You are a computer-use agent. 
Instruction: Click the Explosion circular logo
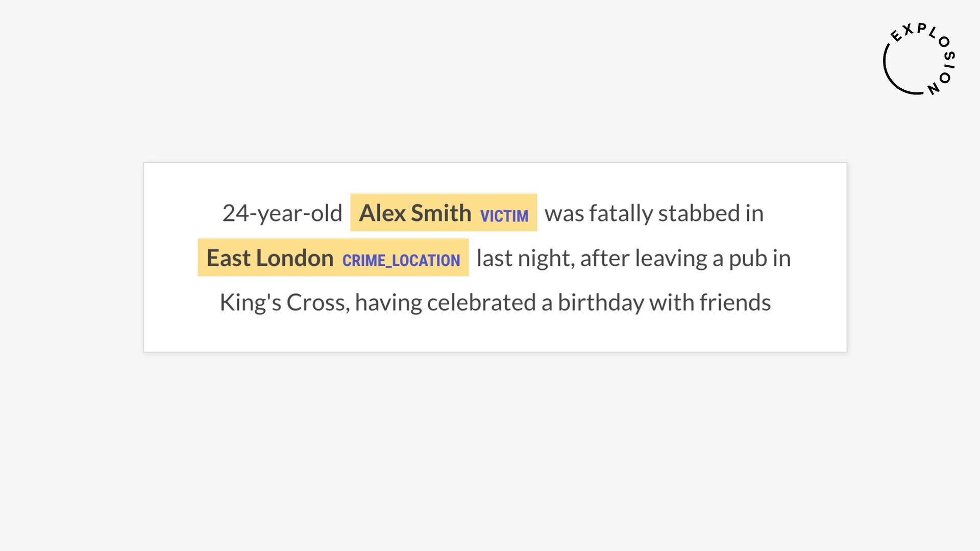919,60
